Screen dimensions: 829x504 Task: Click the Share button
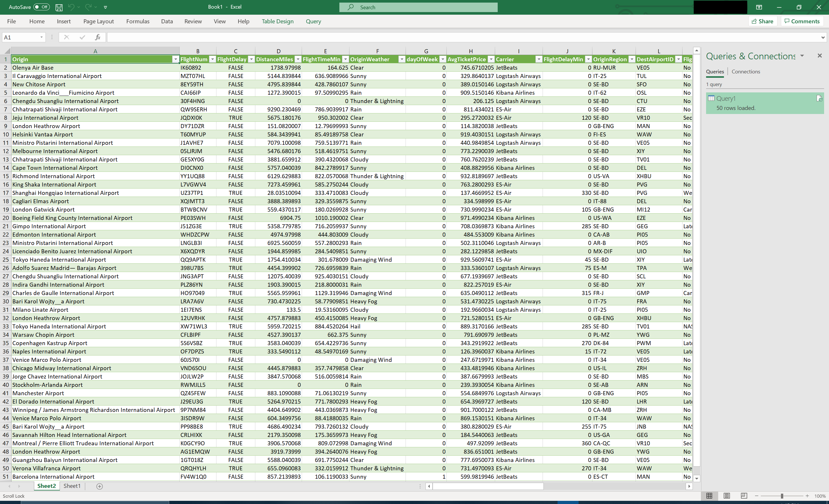tap(763, 21)
